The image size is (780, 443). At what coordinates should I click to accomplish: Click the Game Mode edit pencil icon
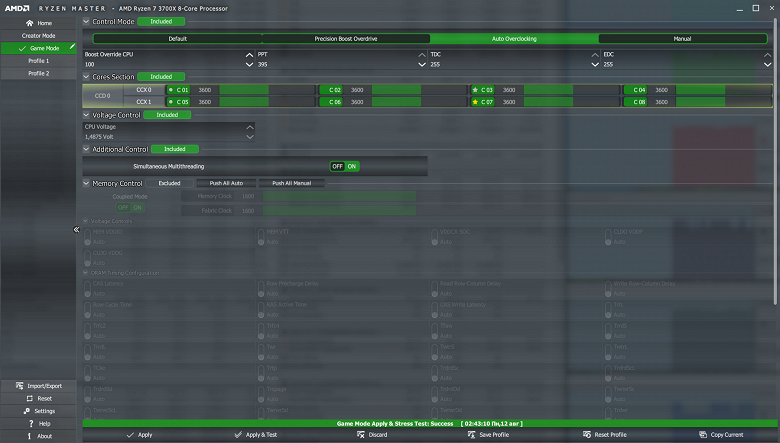(72, 46)
